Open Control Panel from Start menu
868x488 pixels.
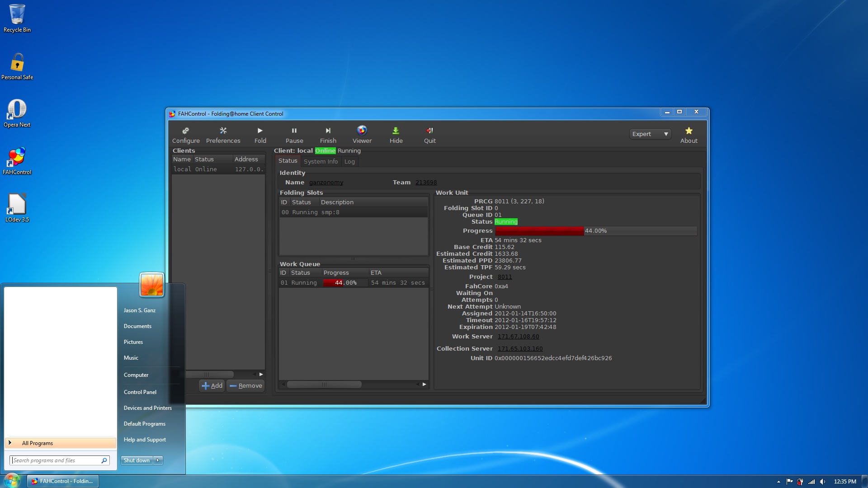click(140, 392)
